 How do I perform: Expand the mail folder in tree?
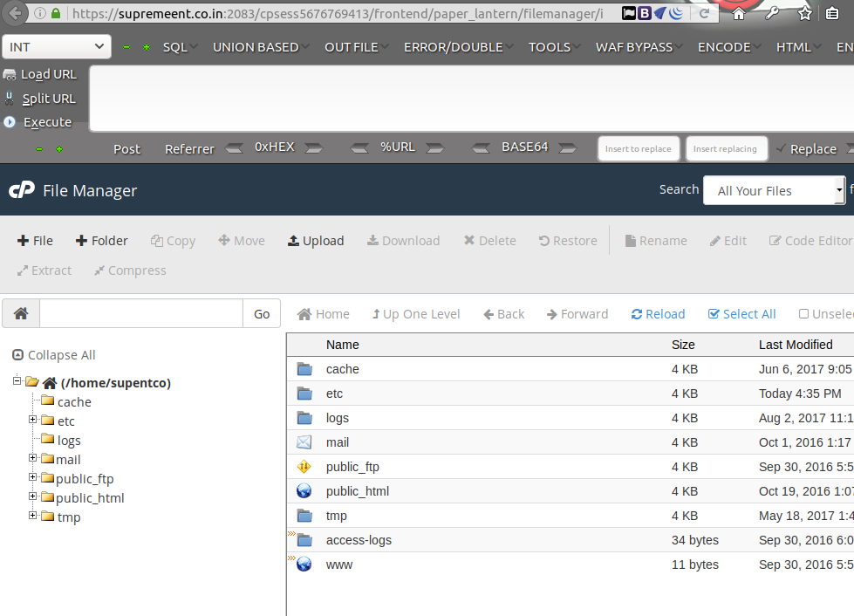(32, 458)
